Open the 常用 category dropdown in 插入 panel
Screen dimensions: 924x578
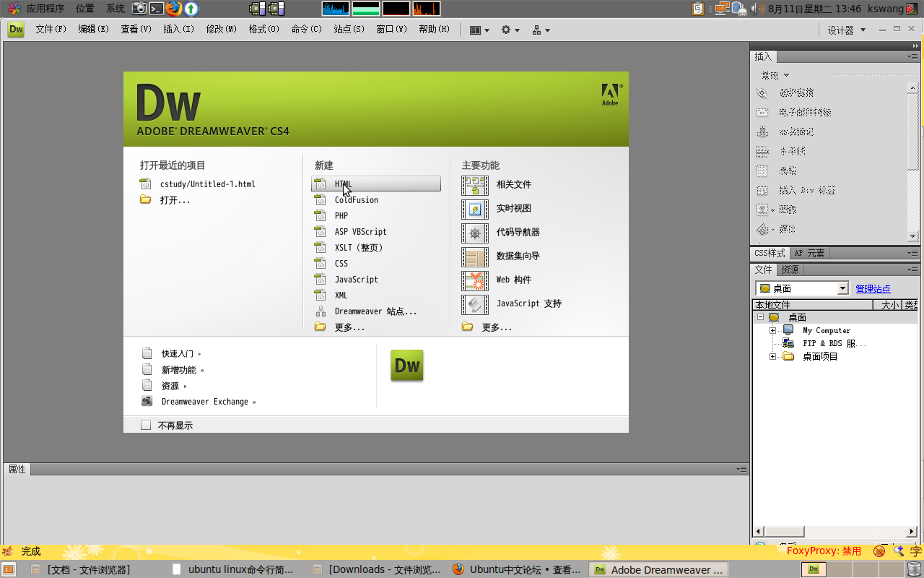click(775, 75)
